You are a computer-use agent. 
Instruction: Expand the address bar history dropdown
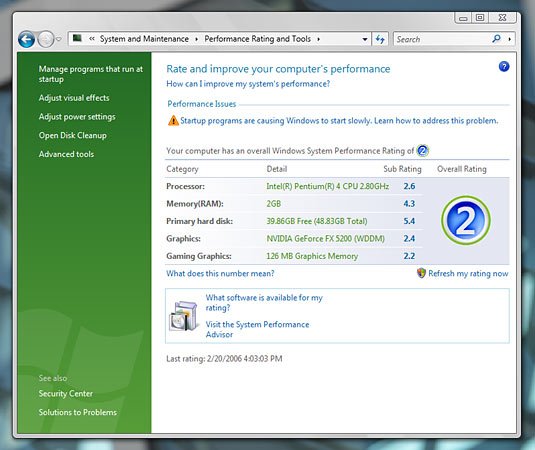click(365, 39)
